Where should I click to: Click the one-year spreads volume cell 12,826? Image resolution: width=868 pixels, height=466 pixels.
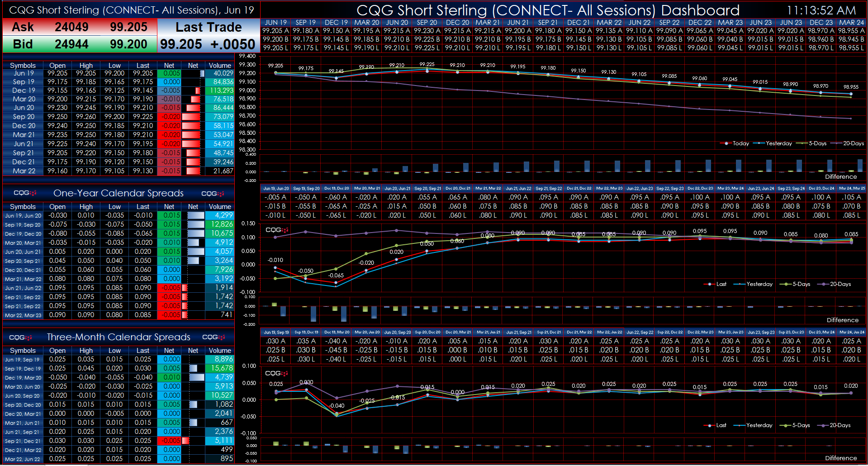[x=220, y=224]
